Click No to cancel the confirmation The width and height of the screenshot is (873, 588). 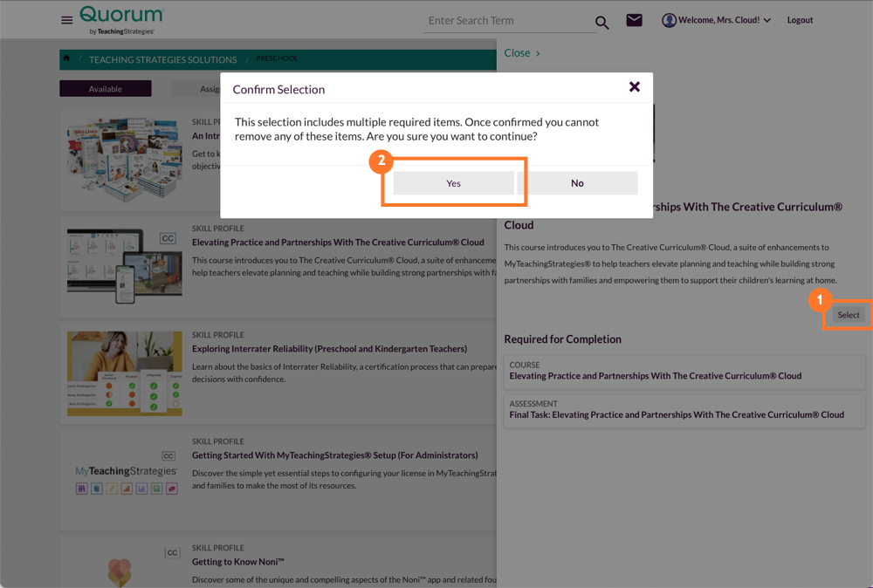(x=577, y=183)
